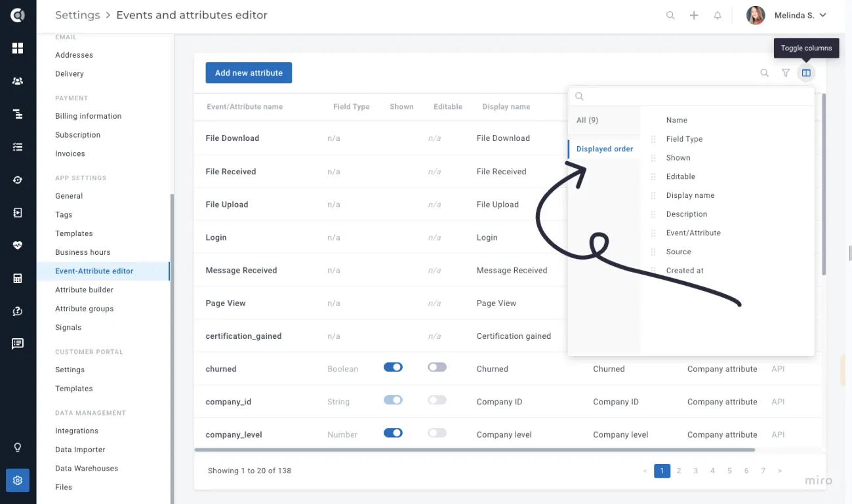Image resolution: width=852 pixels, height=504 pixels.
Task: Click the Settings breadcrumb link
Action: [x=77, y=15]
